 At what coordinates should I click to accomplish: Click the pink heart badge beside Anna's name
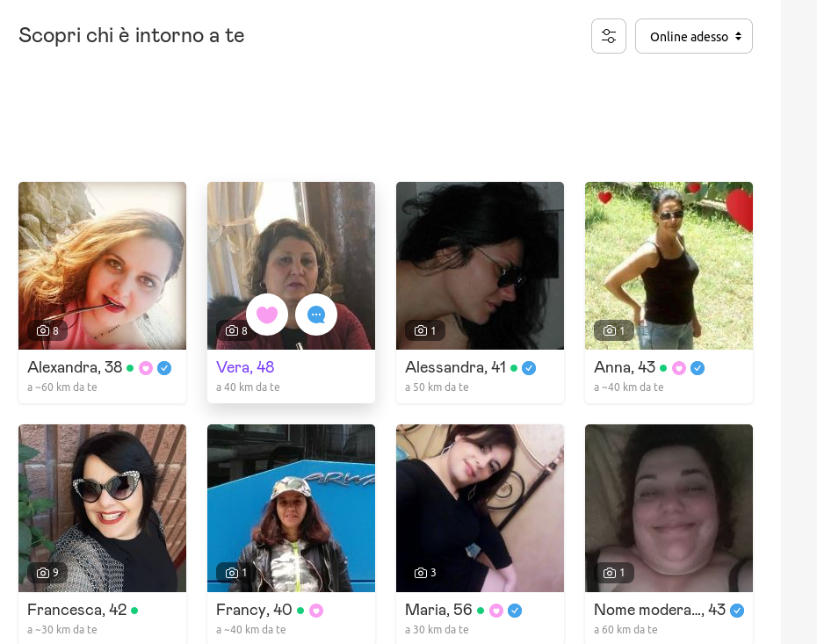point(678,368)
